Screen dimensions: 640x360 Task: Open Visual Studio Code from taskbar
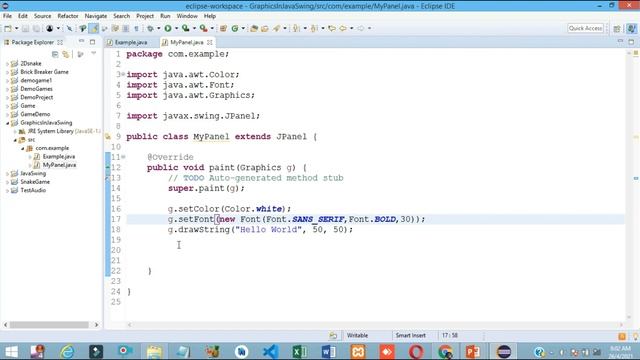[x=270, y=351]
